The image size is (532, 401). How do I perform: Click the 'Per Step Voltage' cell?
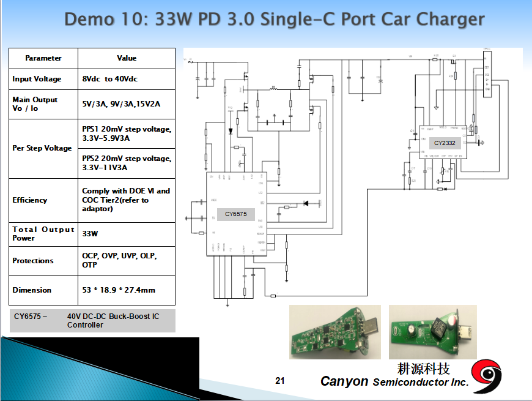[x=43, y=148]
